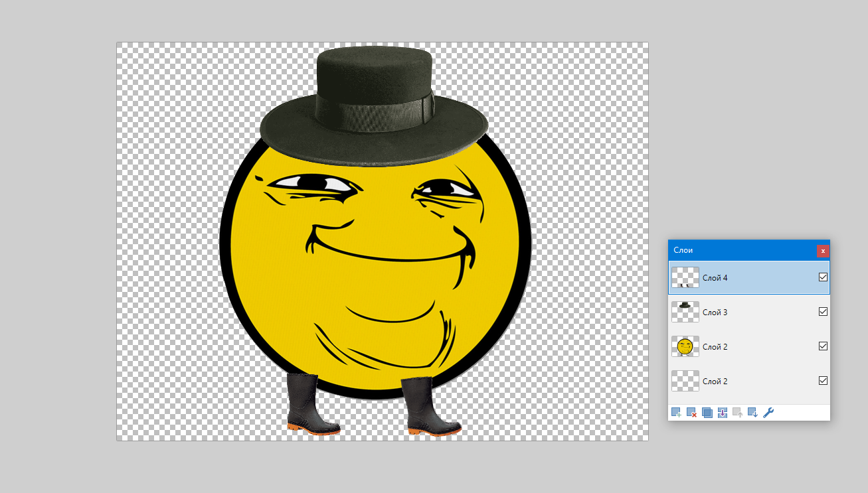Select the yellow smiley layer thumbnail
This screenshot has width=868, height=493.
click(685, 346)
